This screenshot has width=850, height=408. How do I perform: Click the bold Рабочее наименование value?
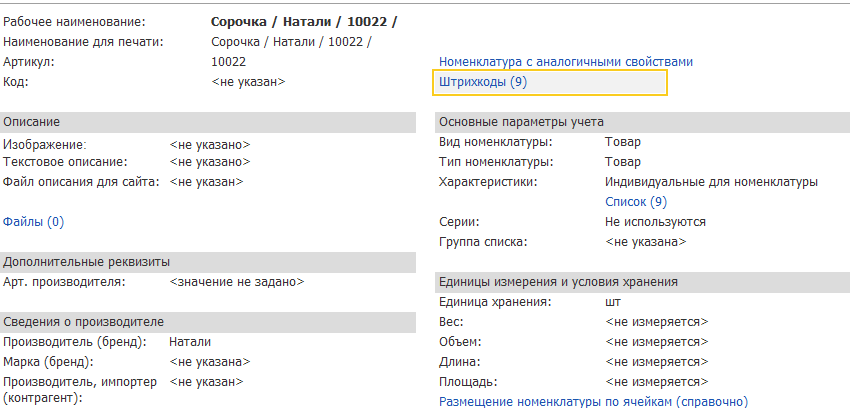304,21
